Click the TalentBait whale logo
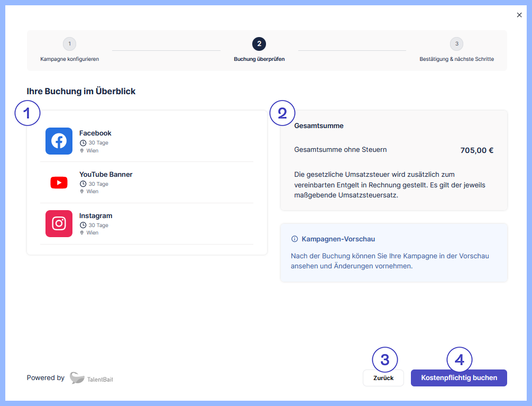Screen dimensions: 532x406 pyautogui.click(x=77, y=378)
